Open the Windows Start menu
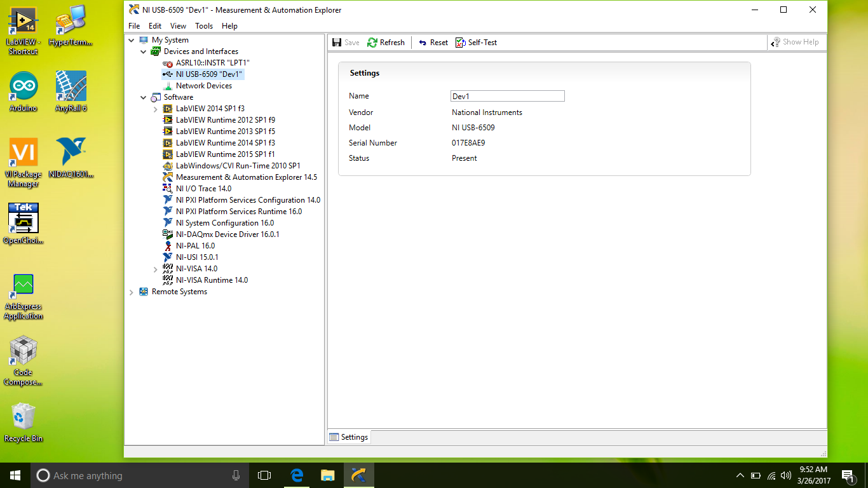The height and width of the screenshot is (488, 868). pos(15,475)
